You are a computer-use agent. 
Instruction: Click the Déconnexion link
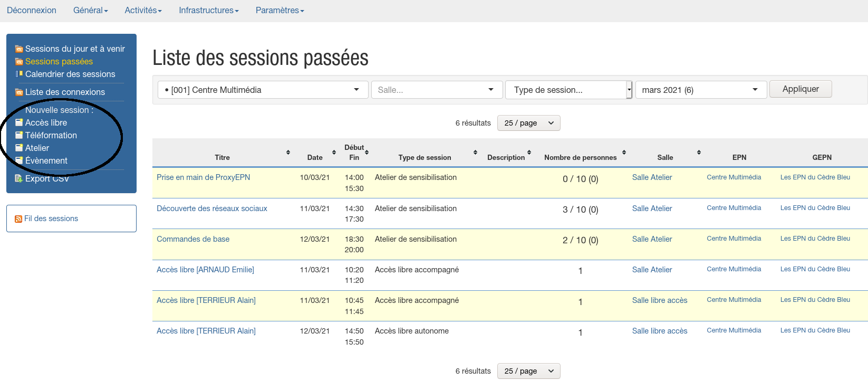tap(32, 11)
